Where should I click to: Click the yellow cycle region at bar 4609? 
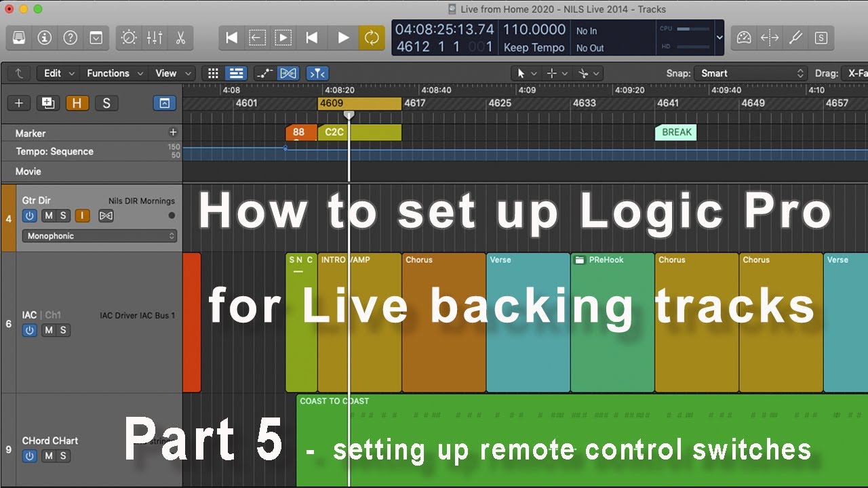(359, 103)
